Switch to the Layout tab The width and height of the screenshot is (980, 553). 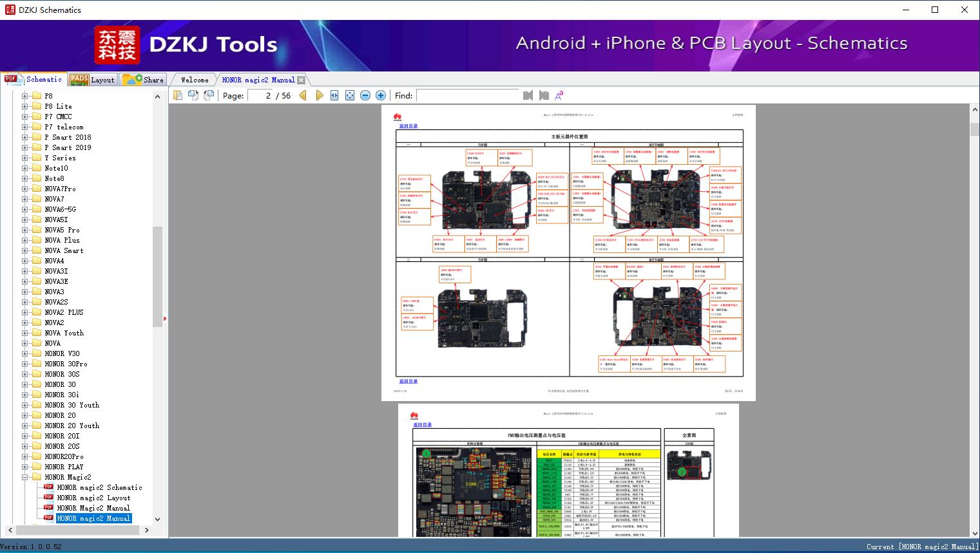(x=92, y=80)
